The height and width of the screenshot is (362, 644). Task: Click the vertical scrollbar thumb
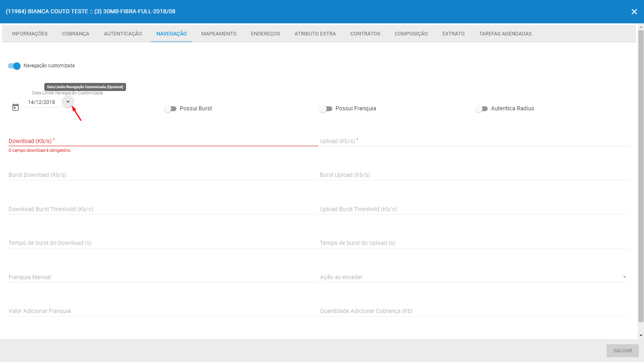click(641, 176)
